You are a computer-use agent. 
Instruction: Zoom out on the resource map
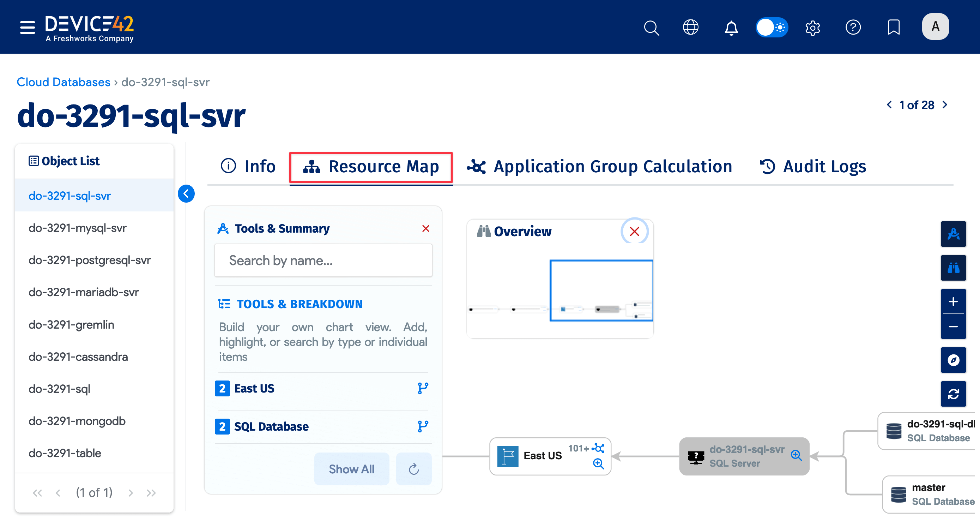click(954, 327)
